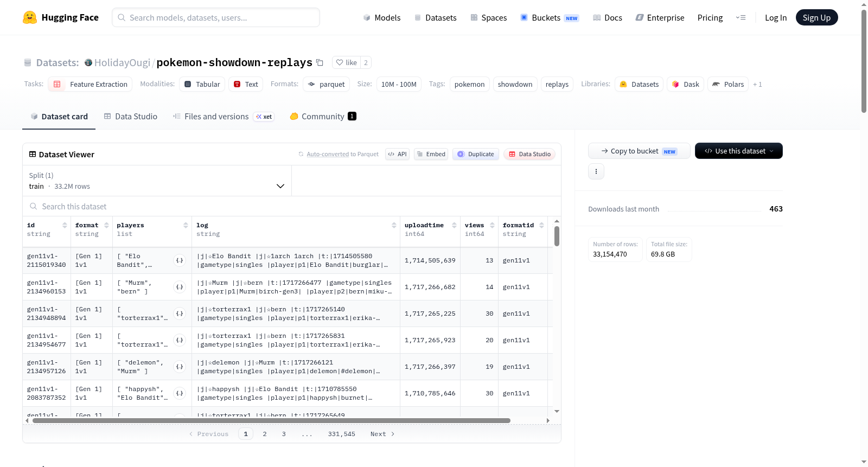Open the Dask library tag

(x=685, y=84)
